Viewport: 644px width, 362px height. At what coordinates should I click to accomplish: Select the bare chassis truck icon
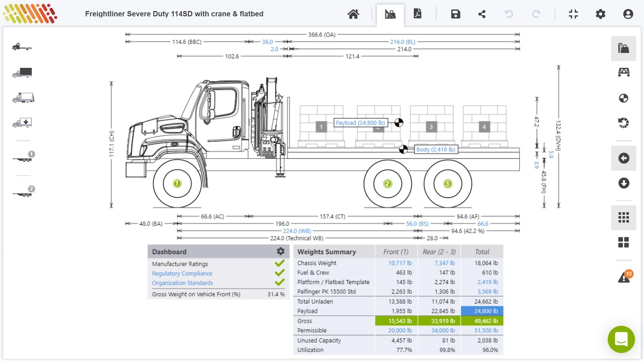point(22,47)
